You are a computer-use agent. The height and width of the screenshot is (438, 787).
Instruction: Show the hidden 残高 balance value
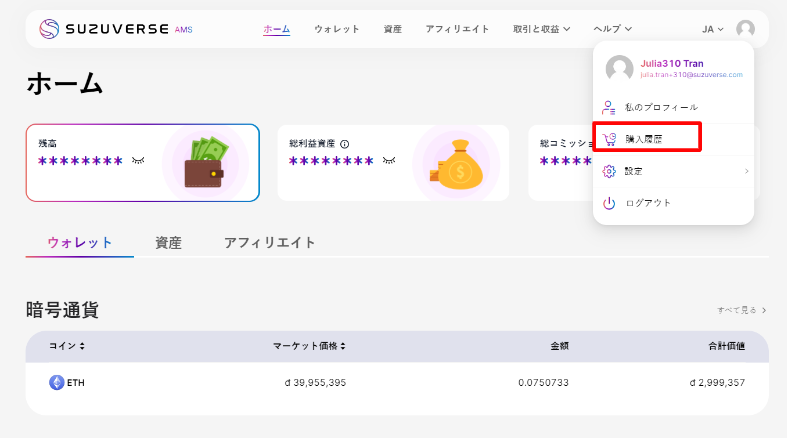click(x=138, y=160)
